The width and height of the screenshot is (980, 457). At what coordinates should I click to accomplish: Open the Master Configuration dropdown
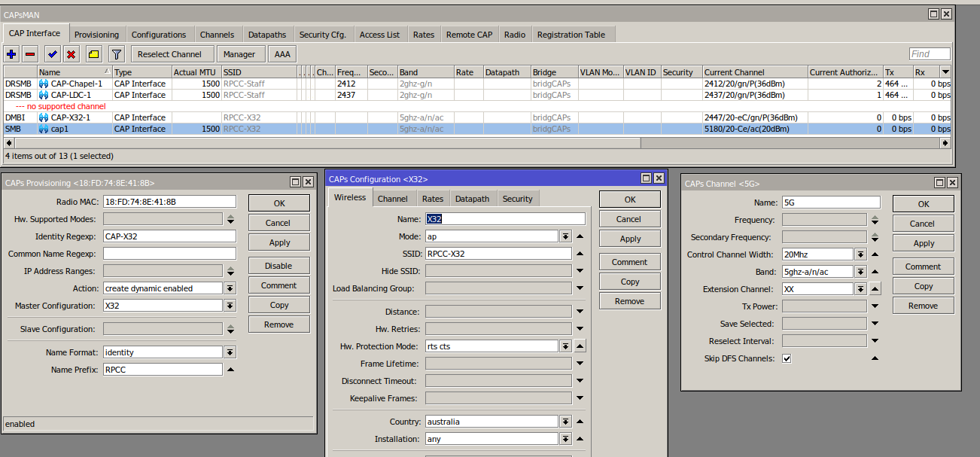pyautogui.click(x=230, y=306)
